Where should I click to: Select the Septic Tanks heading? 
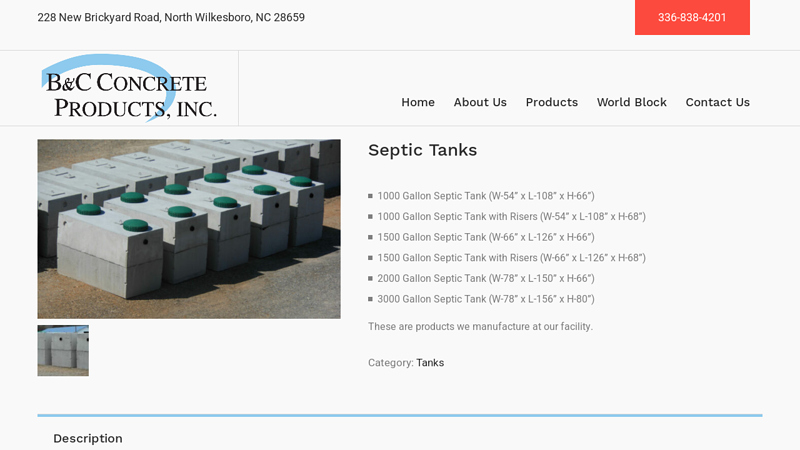[422, 150]
